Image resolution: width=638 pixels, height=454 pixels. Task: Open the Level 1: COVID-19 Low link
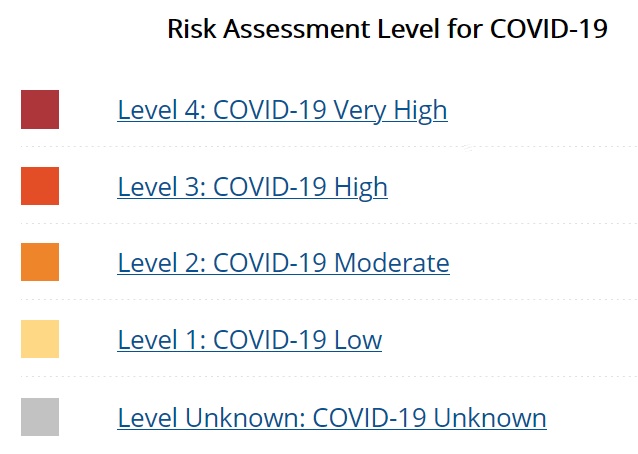coord(249,339)
